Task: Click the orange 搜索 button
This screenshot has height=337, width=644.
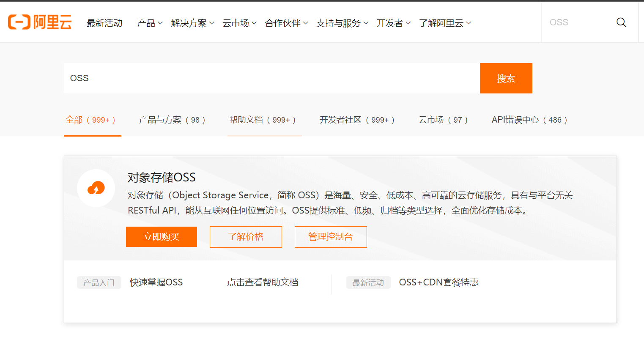Action: 506,78
